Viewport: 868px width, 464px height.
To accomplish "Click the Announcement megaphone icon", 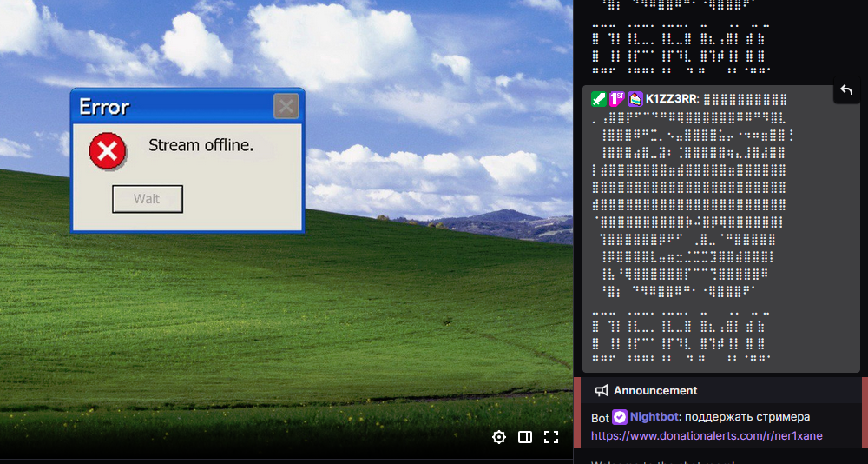I will (x=602, y=390).
